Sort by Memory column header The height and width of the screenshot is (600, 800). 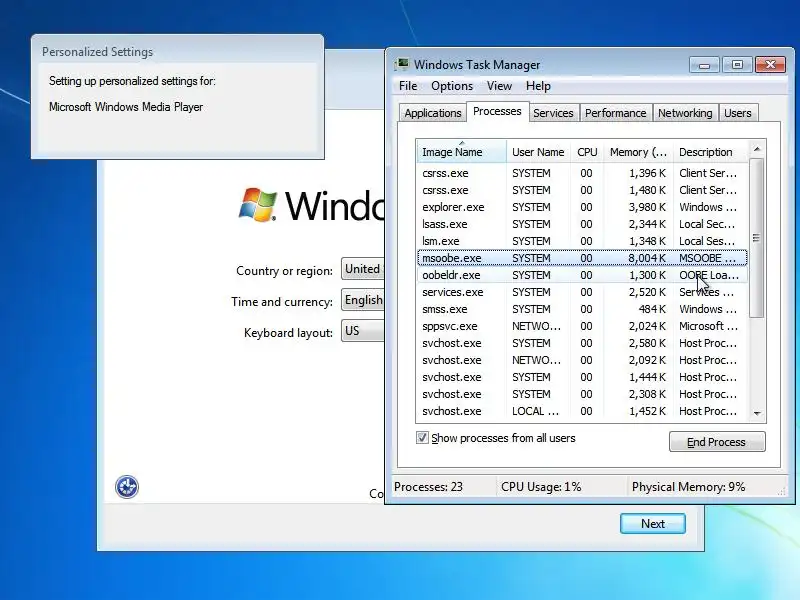pyautogui.click(x=638, y=152)
